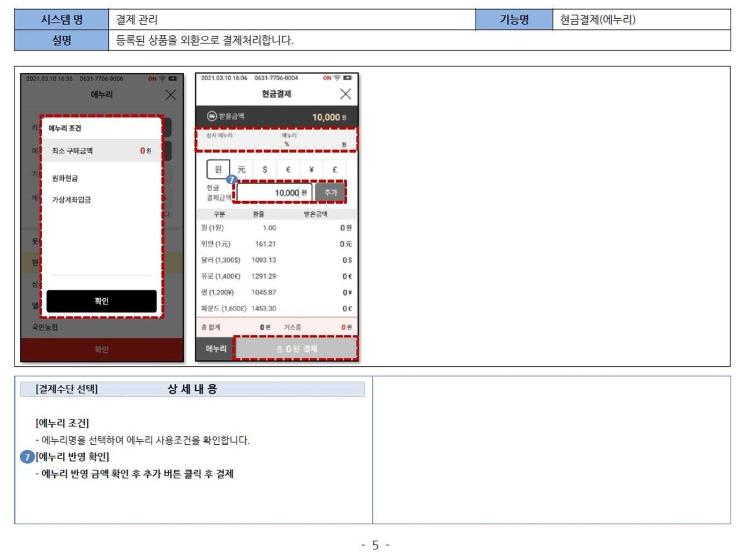Click the 현금결제 screen title

pos(276,94)
